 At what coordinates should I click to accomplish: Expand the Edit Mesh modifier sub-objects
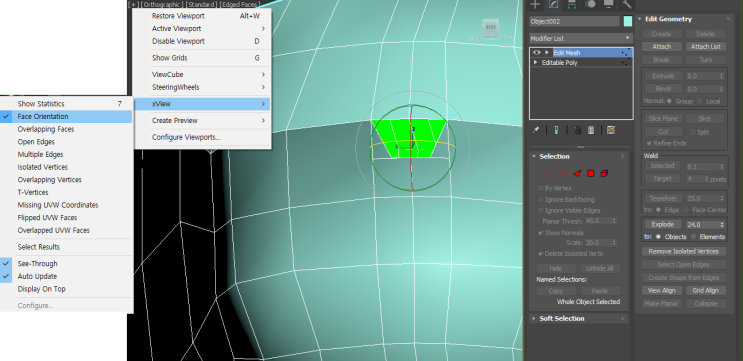(547, 53)
